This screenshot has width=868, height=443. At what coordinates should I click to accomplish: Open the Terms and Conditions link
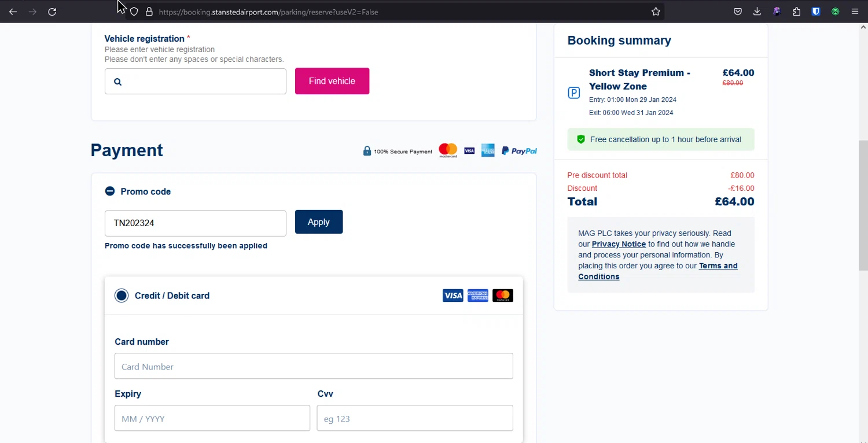click(x=658, y=271)
